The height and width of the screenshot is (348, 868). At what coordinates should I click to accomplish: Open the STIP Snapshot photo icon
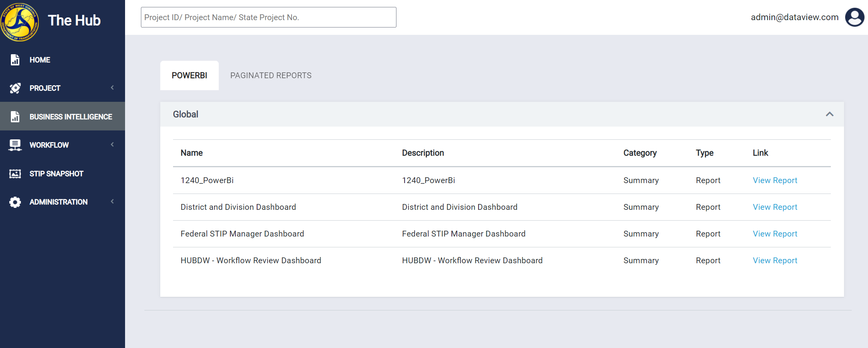(15, 174)
